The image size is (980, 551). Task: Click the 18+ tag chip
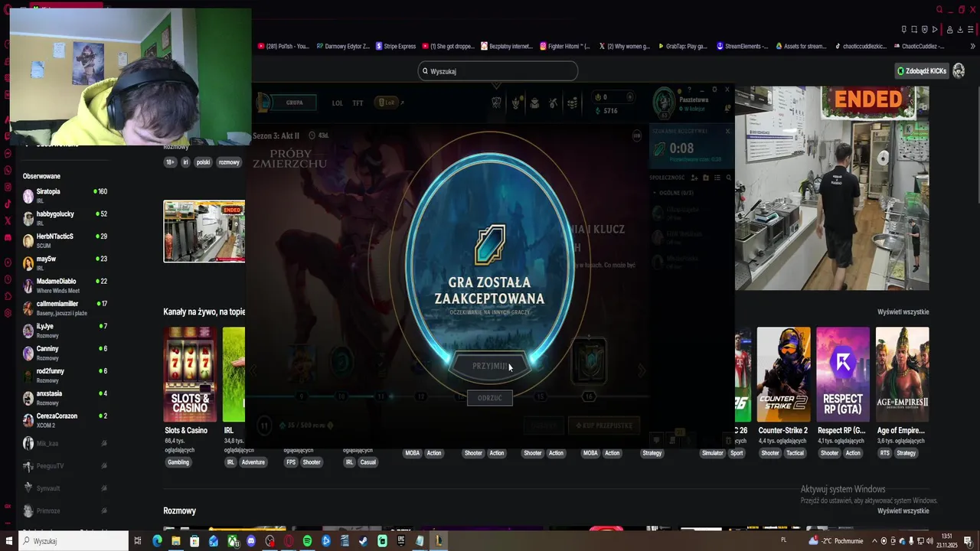point(170,162)
